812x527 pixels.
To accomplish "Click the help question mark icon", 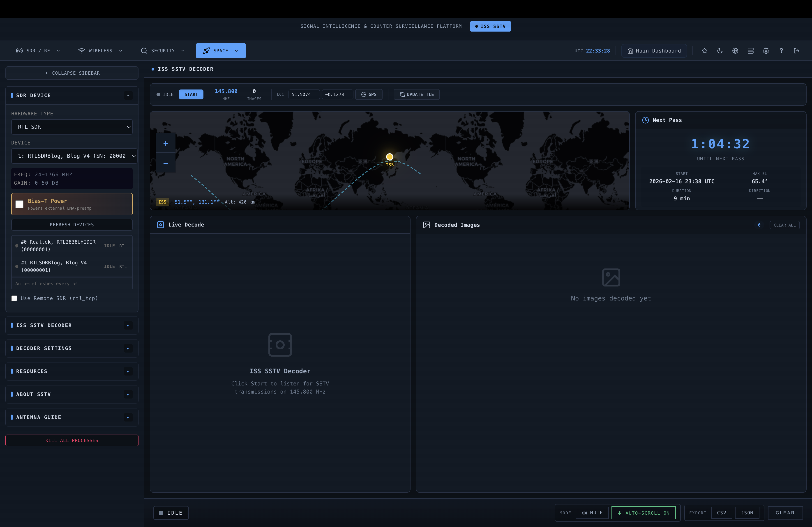I will tap(781, 51).
